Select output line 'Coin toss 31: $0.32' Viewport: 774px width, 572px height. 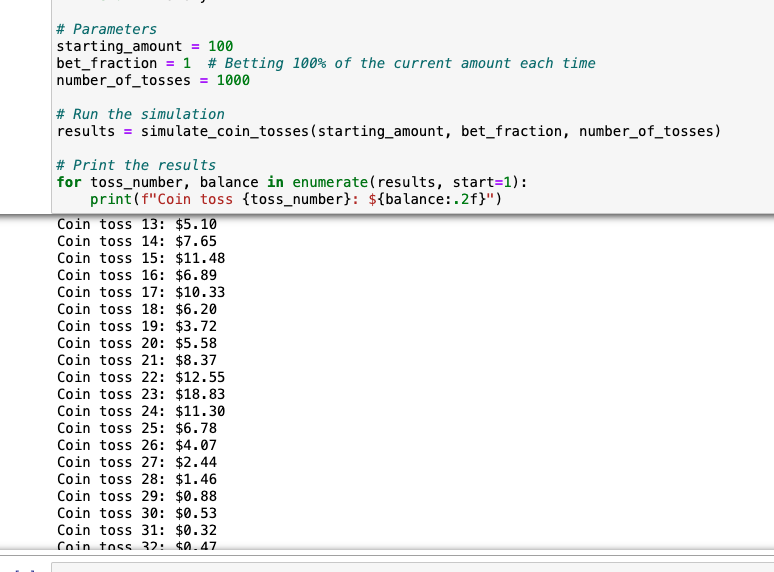coord(137,531)
